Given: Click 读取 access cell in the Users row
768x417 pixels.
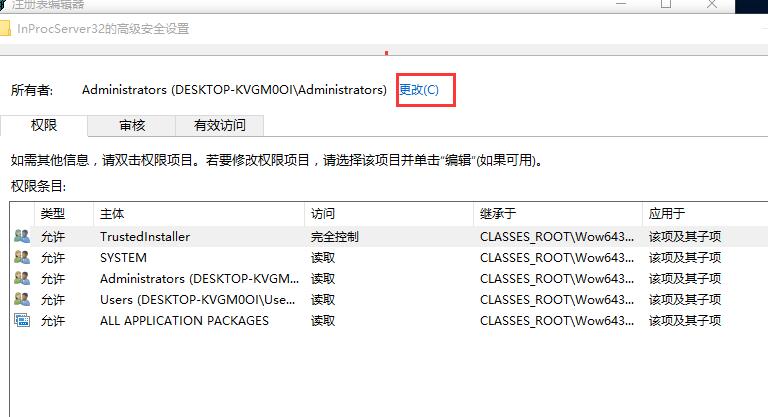Looking at the screenshot, I should point(323,300).
